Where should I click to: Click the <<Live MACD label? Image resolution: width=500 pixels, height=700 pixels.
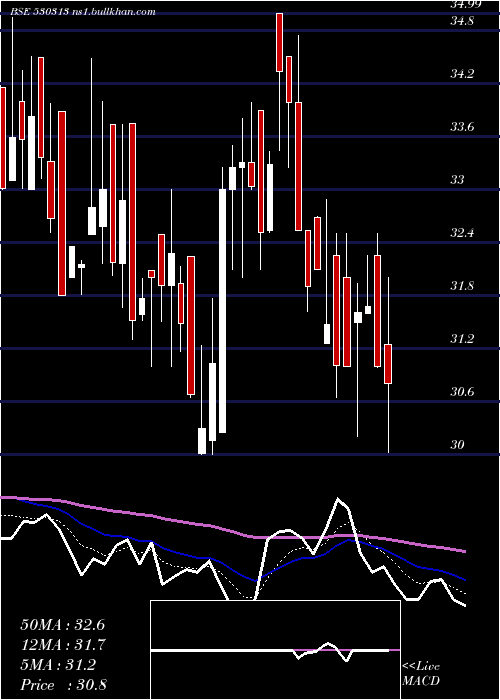[421, 674]
